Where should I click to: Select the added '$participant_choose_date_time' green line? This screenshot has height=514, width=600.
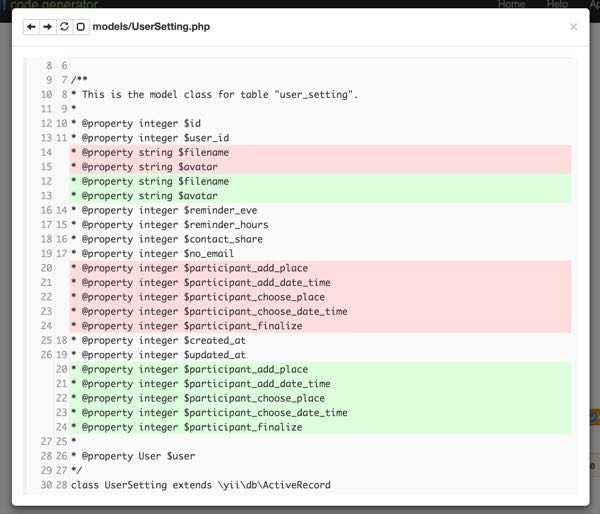pos(321,413)
